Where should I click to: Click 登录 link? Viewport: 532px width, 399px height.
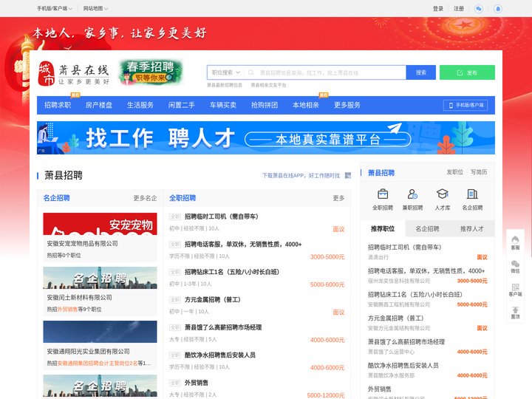(438, 8)
